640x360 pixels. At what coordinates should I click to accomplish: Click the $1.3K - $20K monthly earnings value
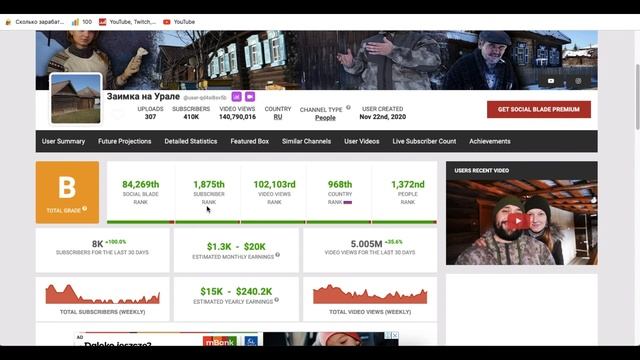236,247
